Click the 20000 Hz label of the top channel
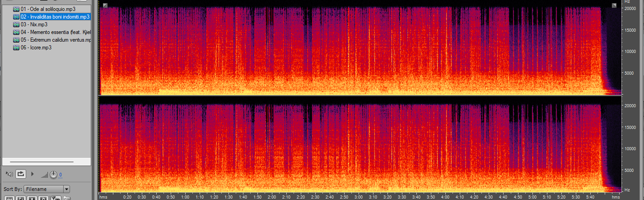Screen dimensions: 644x200 tap(630, 9)
